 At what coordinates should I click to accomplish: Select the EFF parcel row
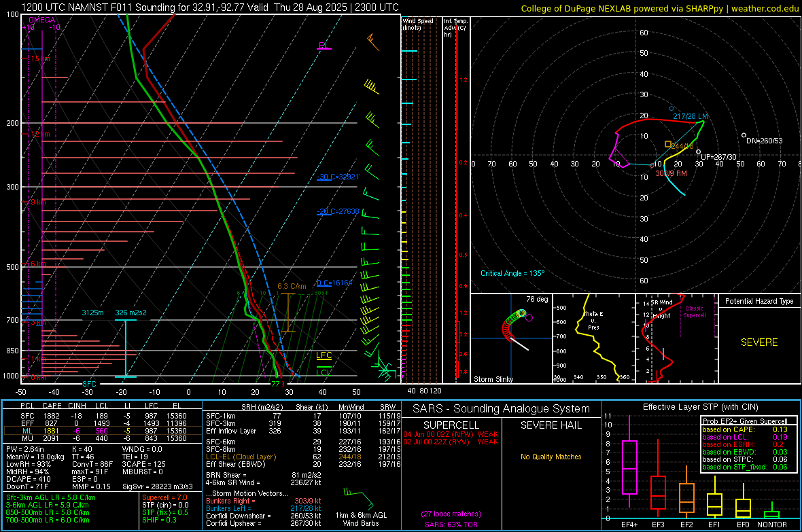(103, 423)
